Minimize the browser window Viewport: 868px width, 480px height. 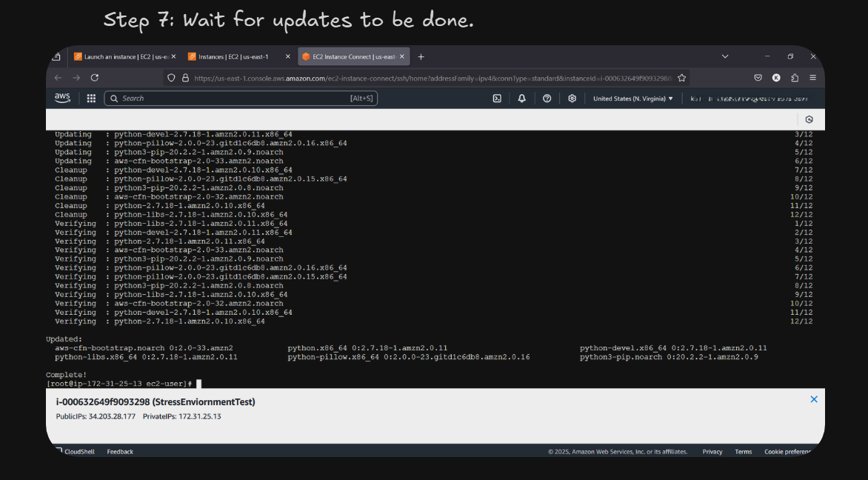click(767, 56)
